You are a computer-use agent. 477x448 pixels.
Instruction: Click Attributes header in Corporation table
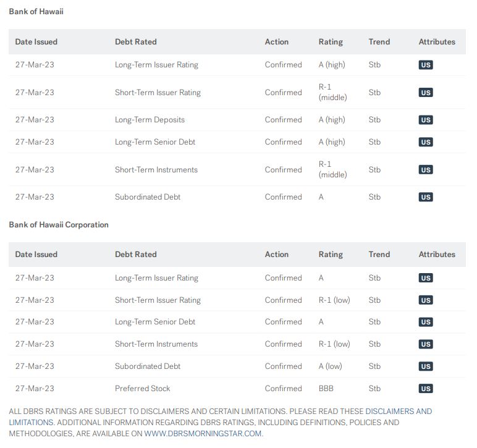pos(437,254)
